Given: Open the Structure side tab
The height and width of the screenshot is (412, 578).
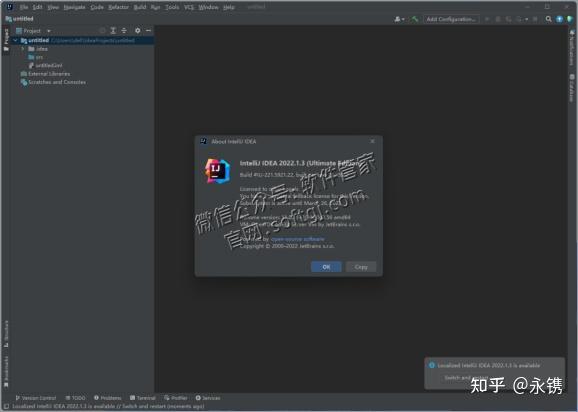Looking at the screenshot, I should pyautogui.click(x=6, y=334).
